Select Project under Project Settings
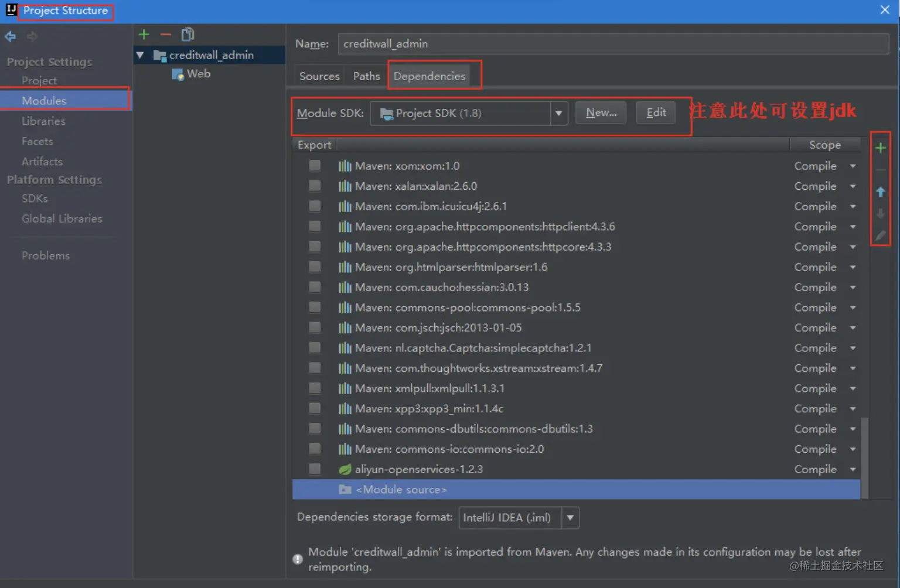 click(x=39, y=81)
